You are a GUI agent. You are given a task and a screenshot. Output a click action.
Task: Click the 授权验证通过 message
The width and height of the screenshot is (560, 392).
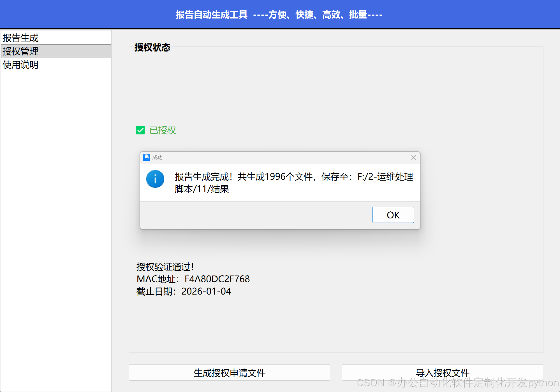(x=165, y=267)
